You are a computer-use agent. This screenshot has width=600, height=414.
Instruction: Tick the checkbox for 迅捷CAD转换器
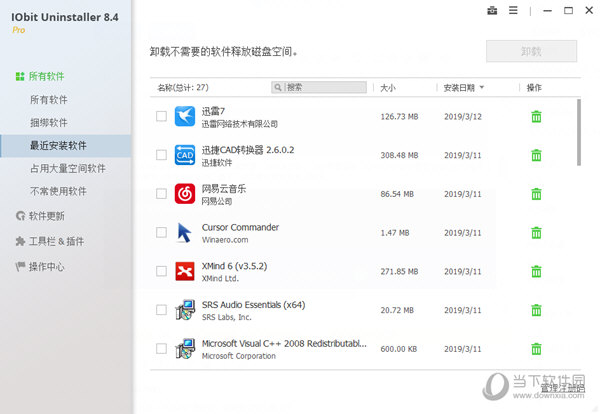tap(161, 155)
